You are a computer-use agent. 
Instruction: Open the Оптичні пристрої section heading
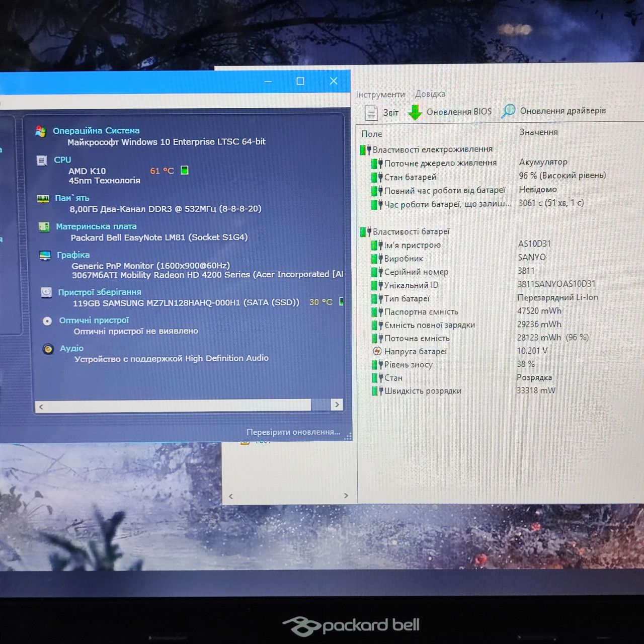pos(94,320)
